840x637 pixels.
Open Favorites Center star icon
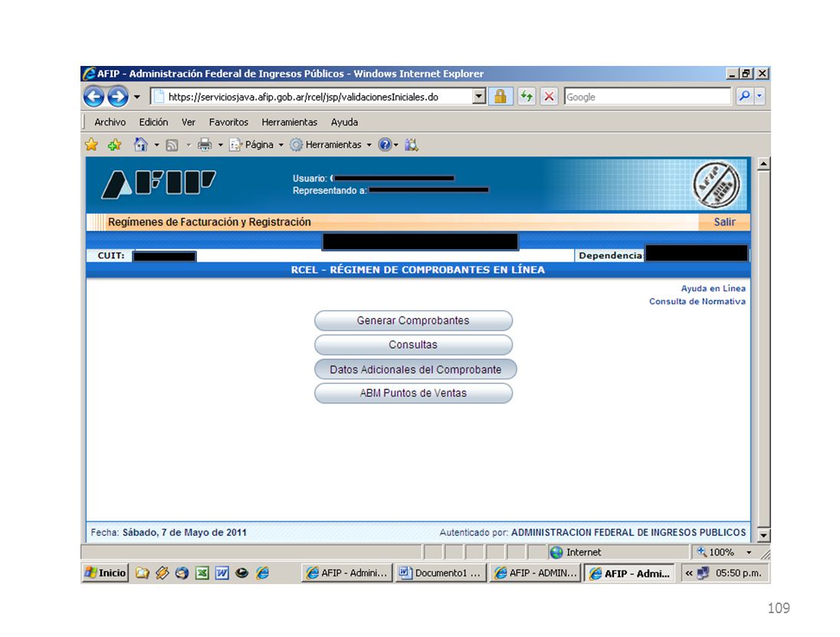(92, 145)
